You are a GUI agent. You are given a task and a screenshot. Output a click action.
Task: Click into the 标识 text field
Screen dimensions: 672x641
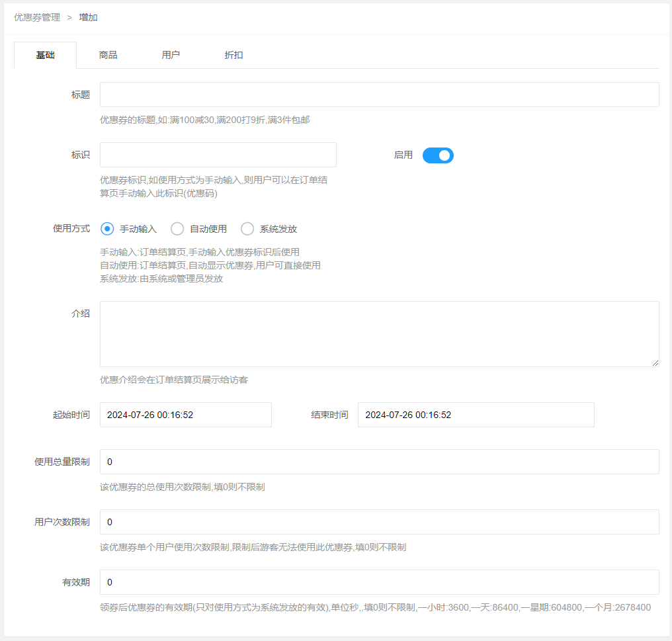[218, 155]
